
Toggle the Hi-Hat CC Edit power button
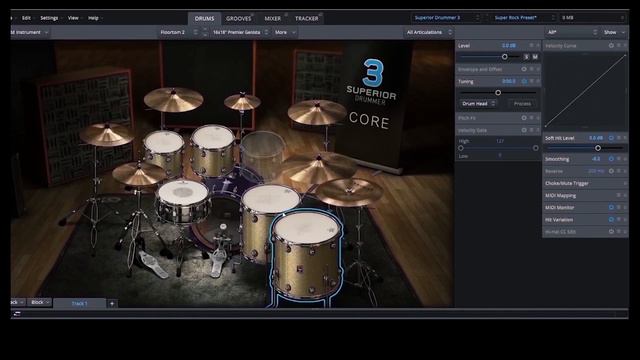pyautogui.click(x=611, y=231)
